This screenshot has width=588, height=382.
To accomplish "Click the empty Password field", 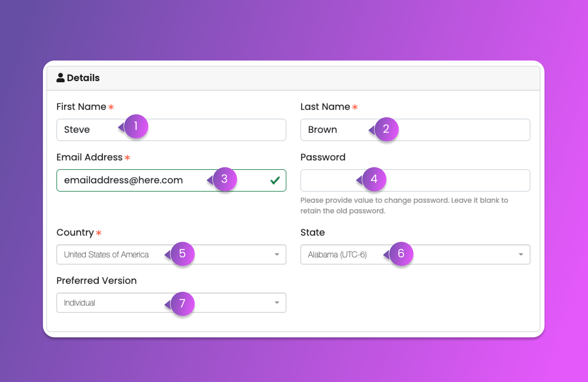I will click(x=456, y=180).
